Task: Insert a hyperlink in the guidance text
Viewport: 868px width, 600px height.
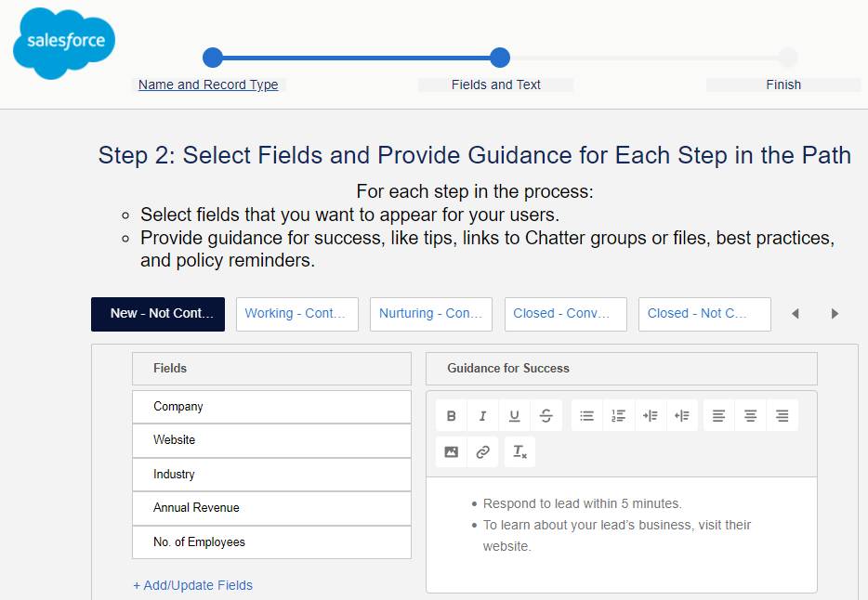Action: (x=482, y=451)
